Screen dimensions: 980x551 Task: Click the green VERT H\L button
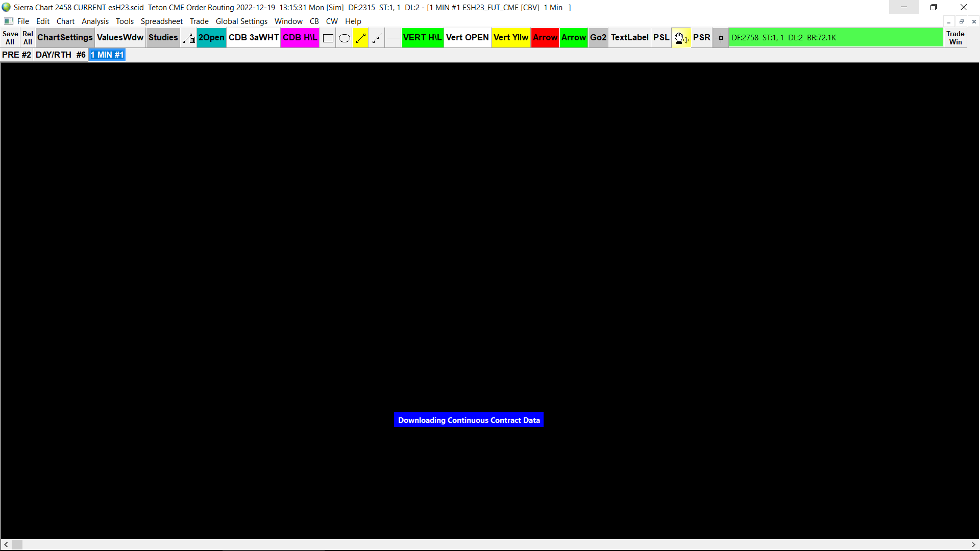422,38
